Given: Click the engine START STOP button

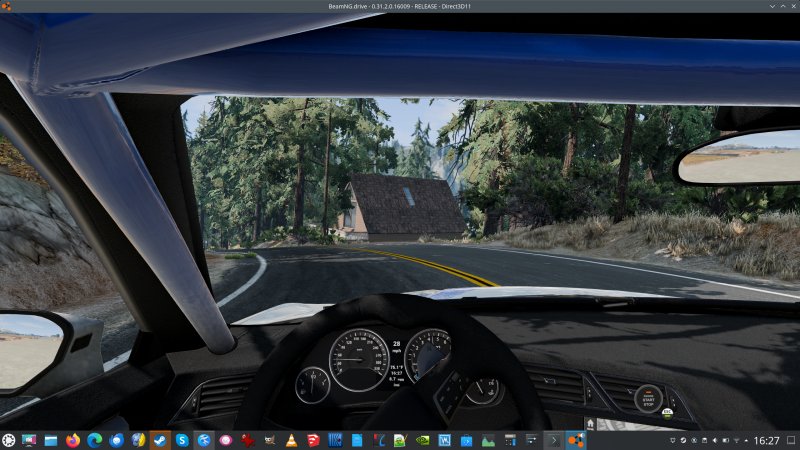Looking at the screenshot, I should tap(648, 398).
